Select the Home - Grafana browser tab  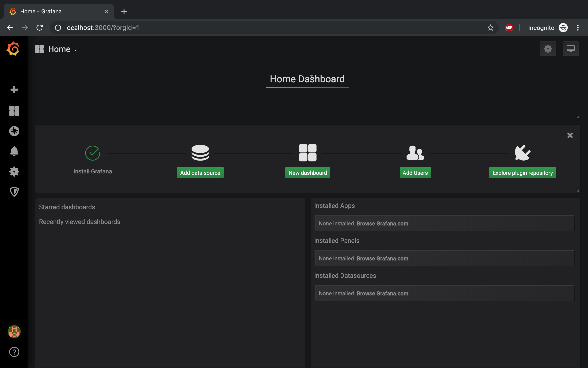58,11
